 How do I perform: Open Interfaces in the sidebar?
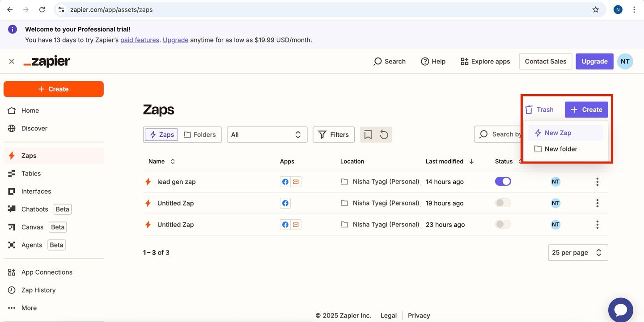54,191
